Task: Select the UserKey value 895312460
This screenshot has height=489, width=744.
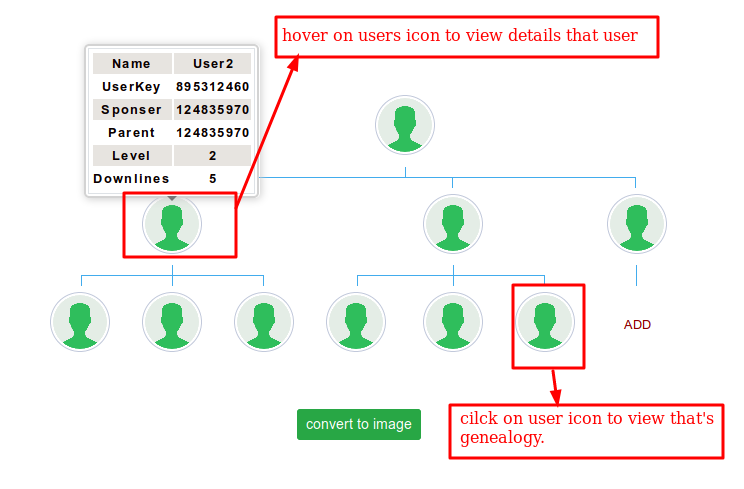Action: pos(212,87)
